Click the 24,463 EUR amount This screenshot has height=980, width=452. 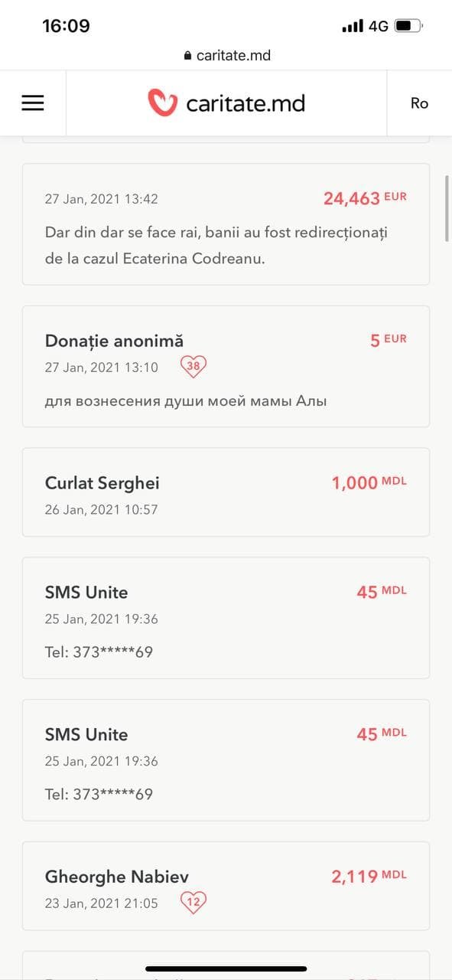coord(365,198)
